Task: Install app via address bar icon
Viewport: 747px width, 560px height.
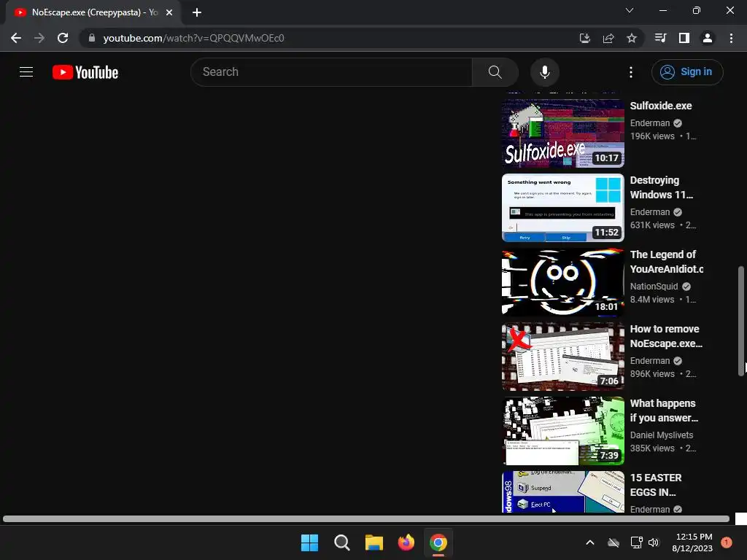Action: pos(584,38)
